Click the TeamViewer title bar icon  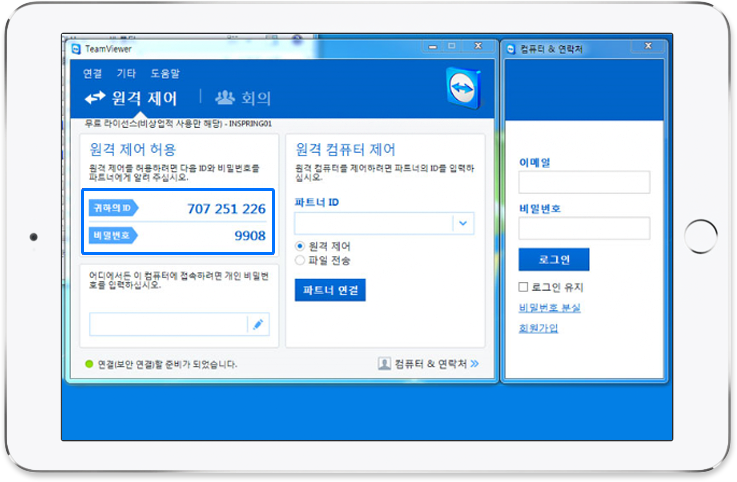pyautogui.click(x=76, y=49)
